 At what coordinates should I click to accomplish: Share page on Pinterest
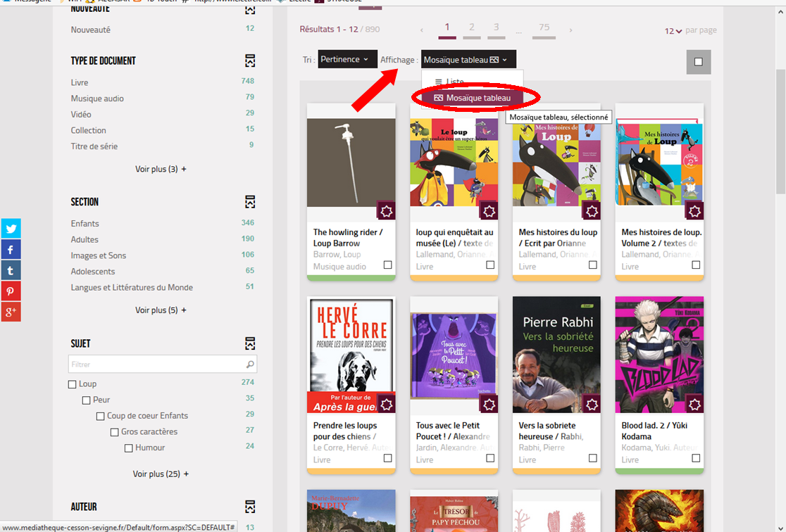(x=11, y=291)
